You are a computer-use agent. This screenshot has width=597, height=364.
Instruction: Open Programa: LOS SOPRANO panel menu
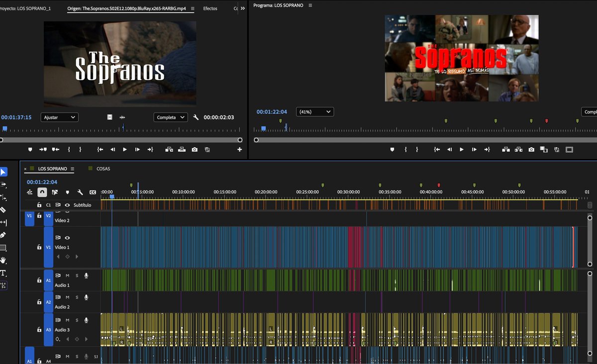310,5
